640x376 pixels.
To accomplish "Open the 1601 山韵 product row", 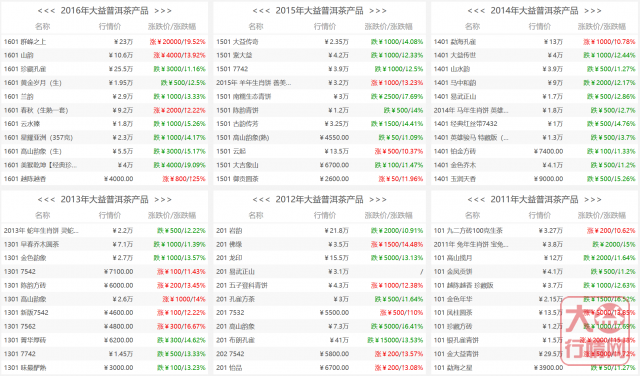I will tap(104, 55).
